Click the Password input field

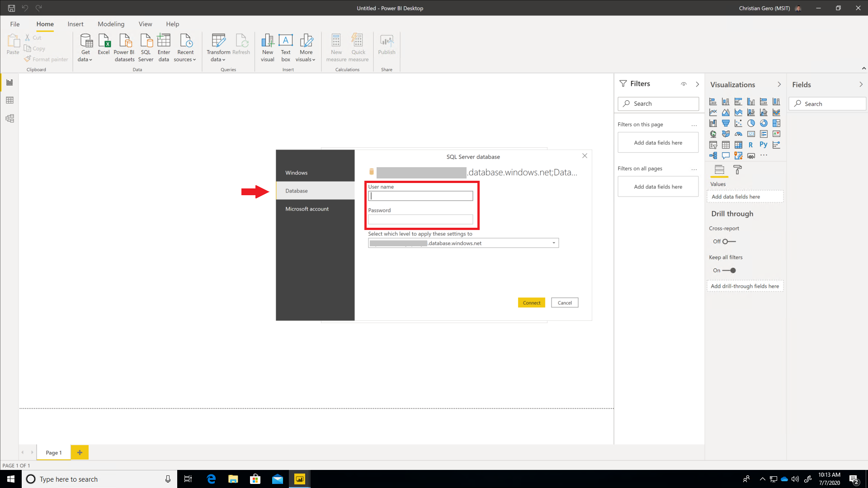(420, 220)
